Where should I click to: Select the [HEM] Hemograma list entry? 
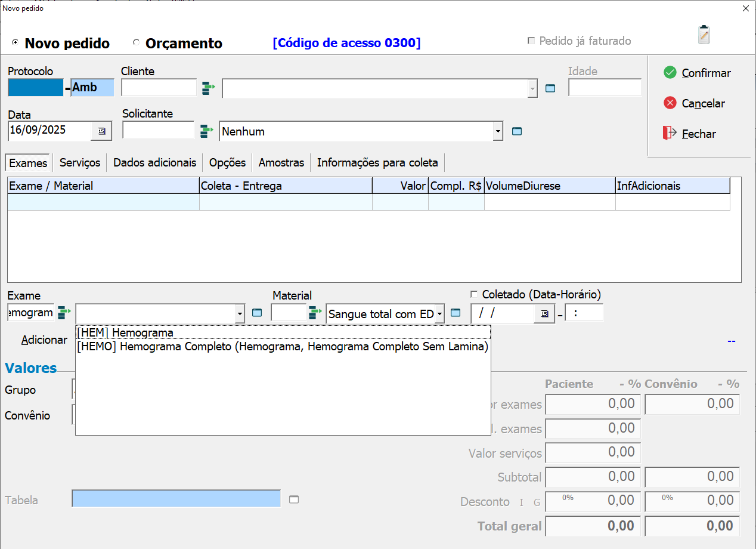tap(283, 332)
